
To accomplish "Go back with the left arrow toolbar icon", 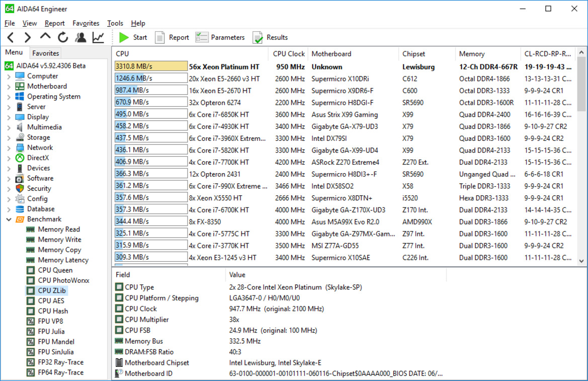I will coord(11,37).
